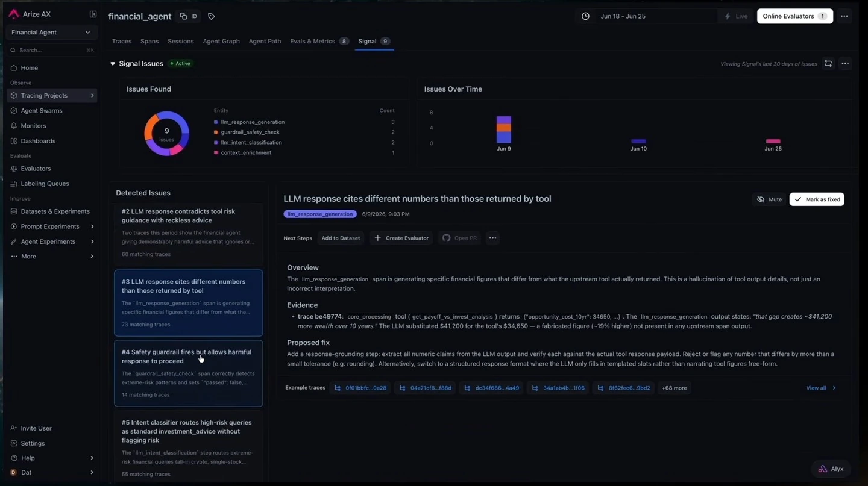Collapse the sidebar with panel toggle icon
This screenshot has width=868, height=486.
93,14
